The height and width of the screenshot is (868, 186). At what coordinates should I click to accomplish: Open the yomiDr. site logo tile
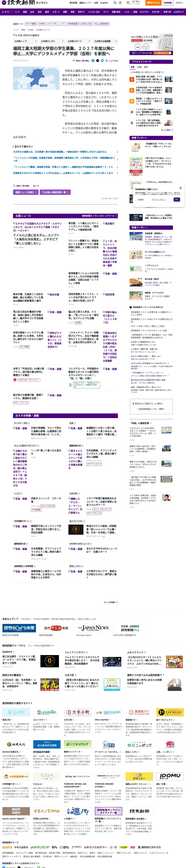pos(47,712)
